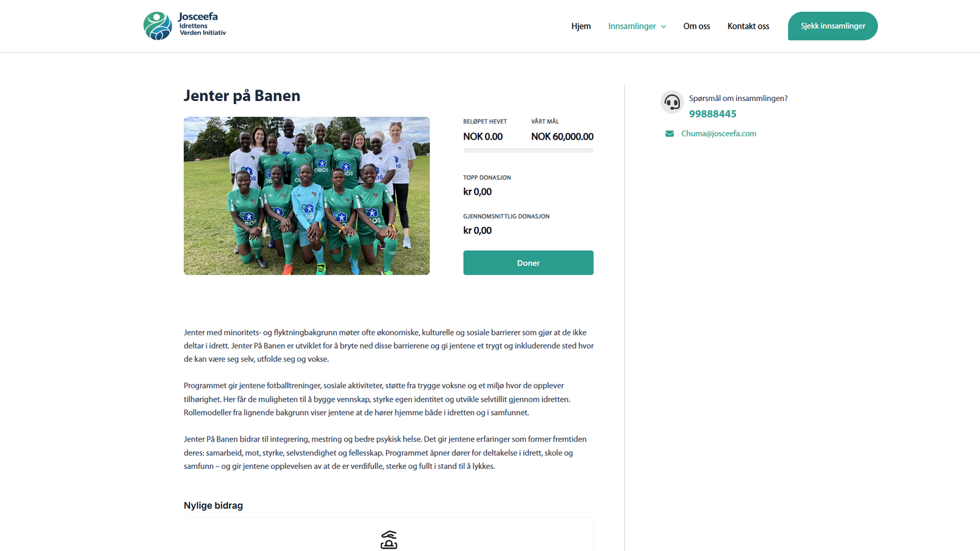This screenshot has width=980, height=551.
Task: Click the Josceefa globe logo icon
Action: click(x=157, y=26)
